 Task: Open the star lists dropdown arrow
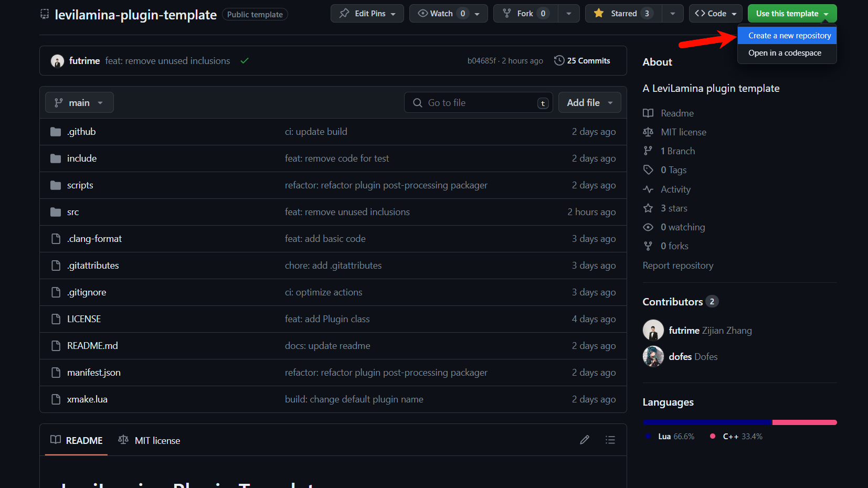[673, 14]
